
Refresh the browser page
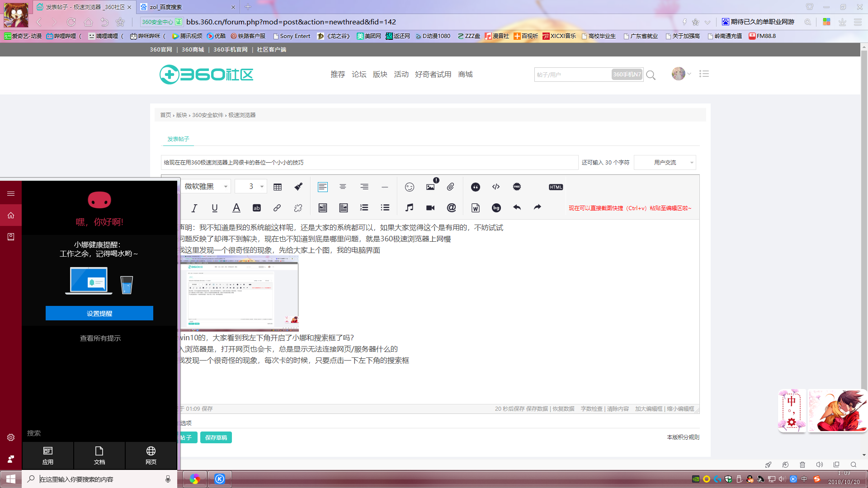(x=71, y=22)
